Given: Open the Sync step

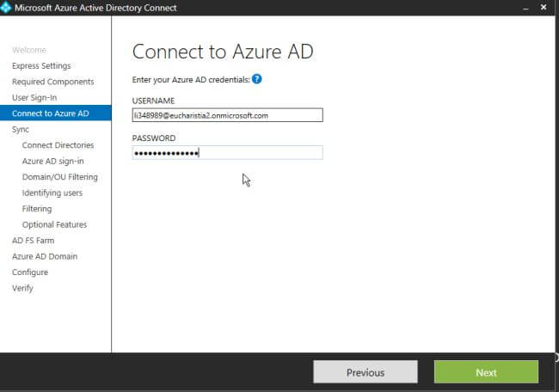Looking at the screenshot, I should [21, 129].
